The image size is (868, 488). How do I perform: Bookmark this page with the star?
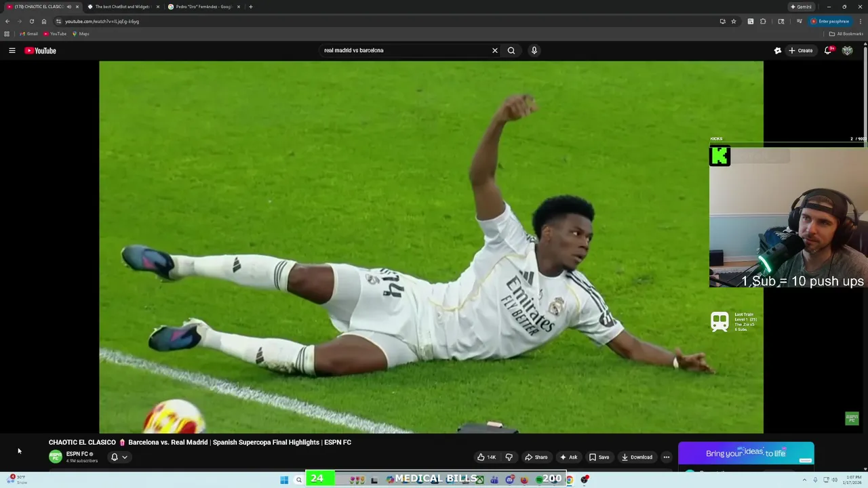[734, 21]
